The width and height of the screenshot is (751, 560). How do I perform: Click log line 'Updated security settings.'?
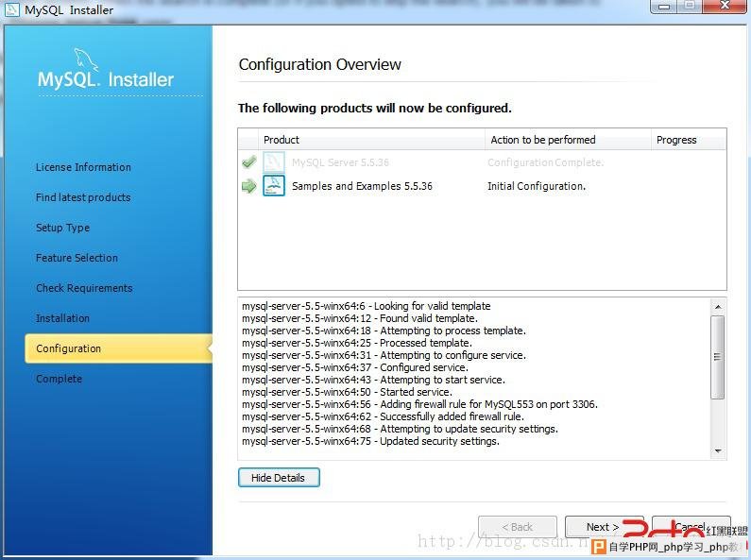[370, 441]
